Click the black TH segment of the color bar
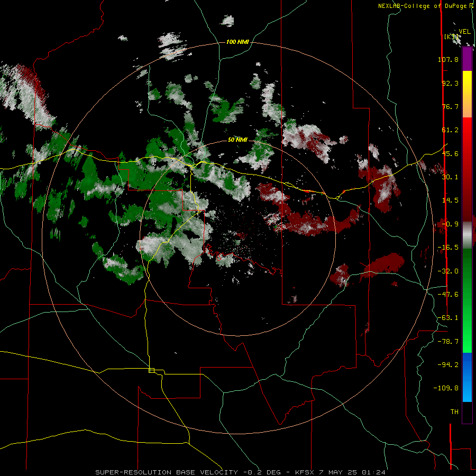 tap(467, 413)
